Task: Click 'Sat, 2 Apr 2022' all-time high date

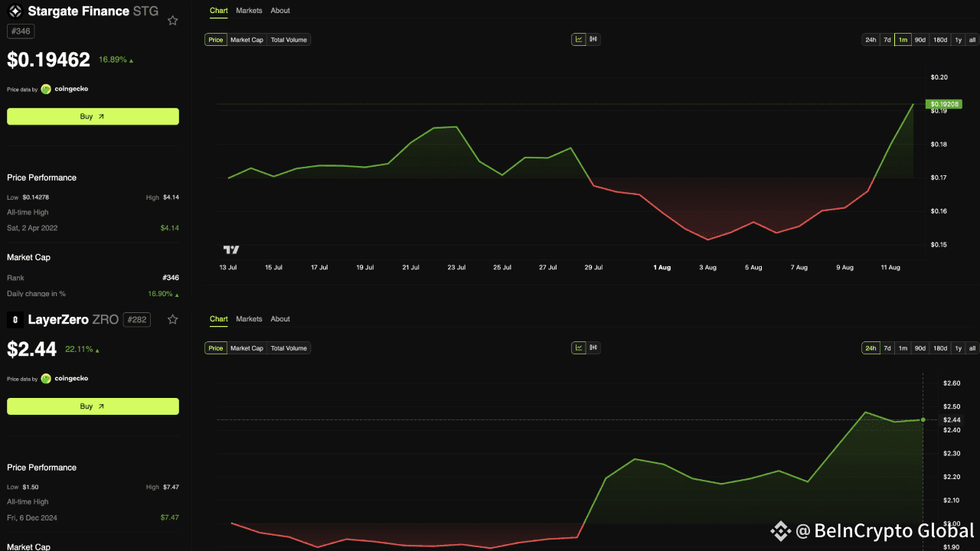Action: (x=32, y=228)
